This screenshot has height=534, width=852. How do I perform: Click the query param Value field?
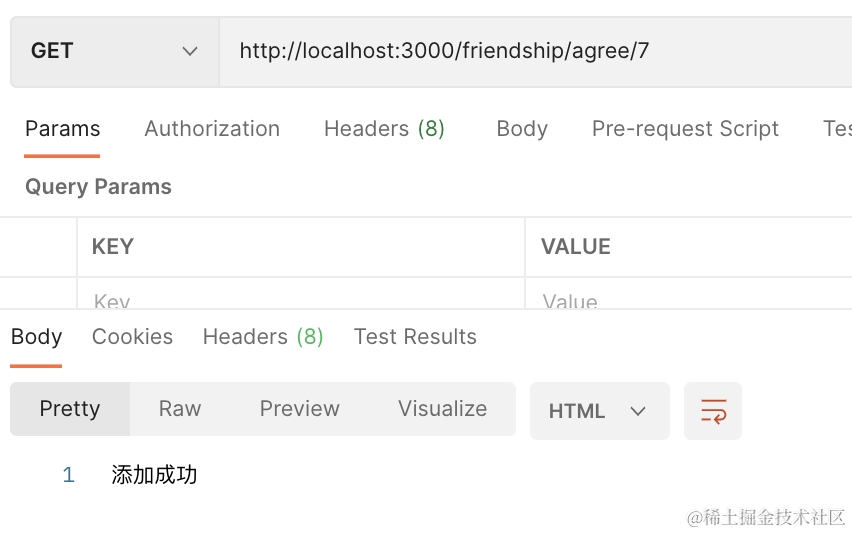(x=680, y=299)
